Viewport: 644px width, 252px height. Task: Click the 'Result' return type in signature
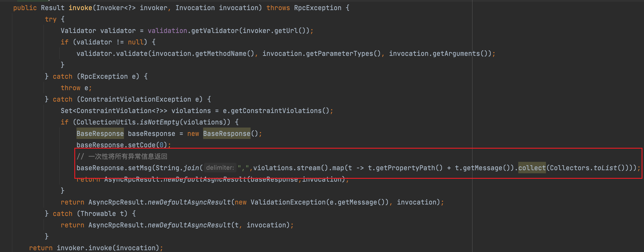pyautogui.click(x=53, y=8)
